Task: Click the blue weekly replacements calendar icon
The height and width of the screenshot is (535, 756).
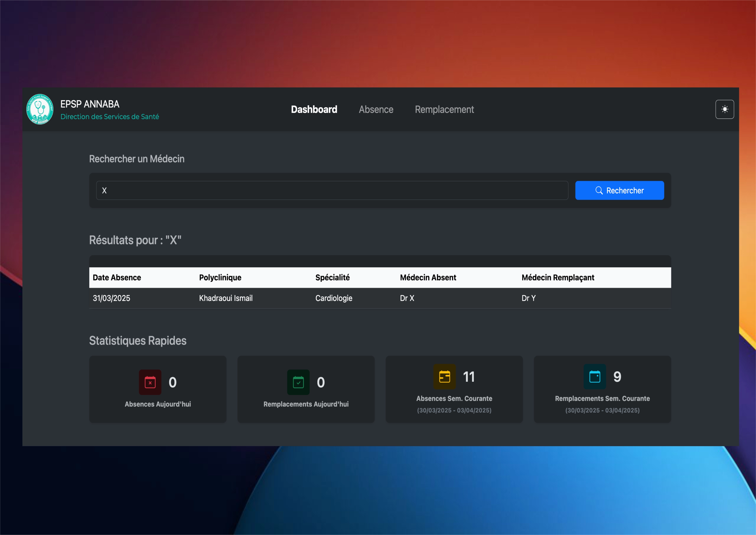Action: 595,377
